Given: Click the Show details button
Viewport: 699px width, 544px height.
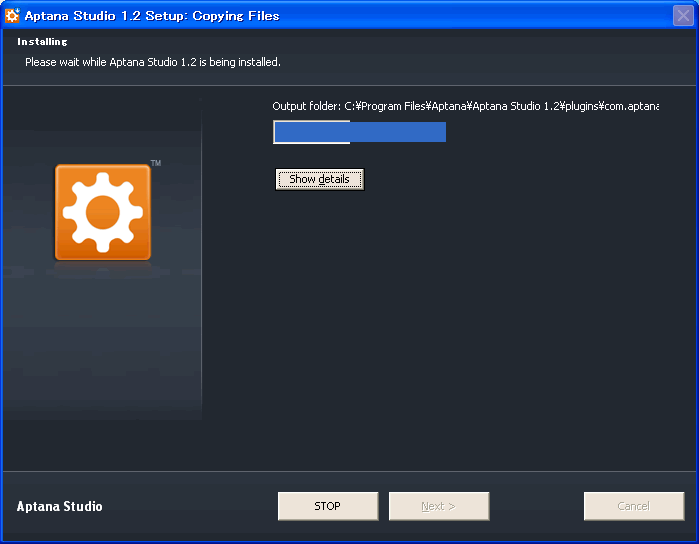Looking at the screenshot, I should pyautogui.click(x=320, y=179).
